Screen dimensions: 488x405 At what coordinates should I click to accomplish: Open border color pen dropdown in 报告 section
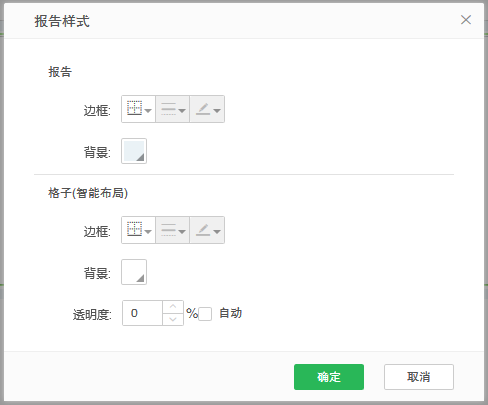(207, 109)
